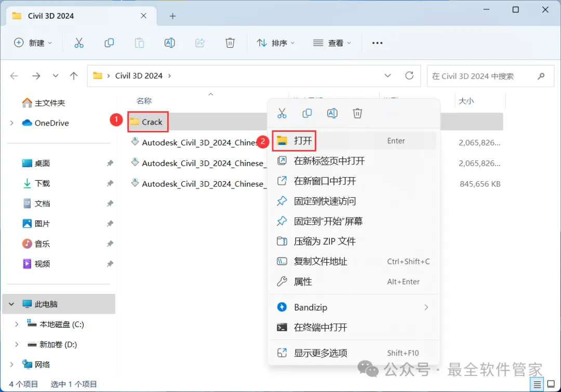561x392 pixels.
Task: Open 视频 in the sidebar
Action: 36,264
